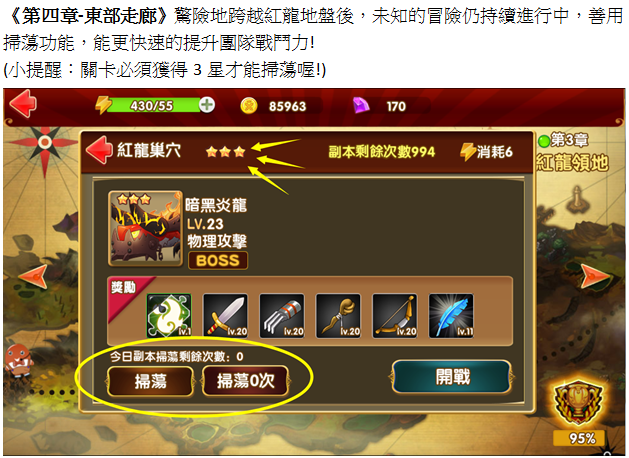Click the 掃蕩0次 button
Image resolution: width=629 pixels, height=458 pixels.
click(x=246, y=381)
